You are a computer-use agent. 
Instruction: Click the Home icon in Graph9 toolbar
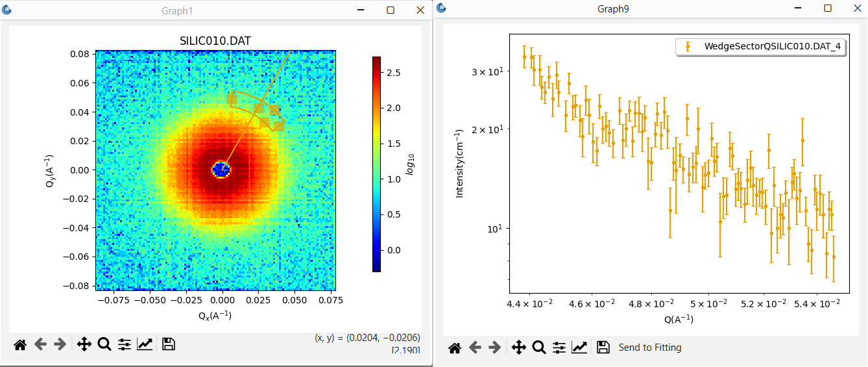(455, 348)
